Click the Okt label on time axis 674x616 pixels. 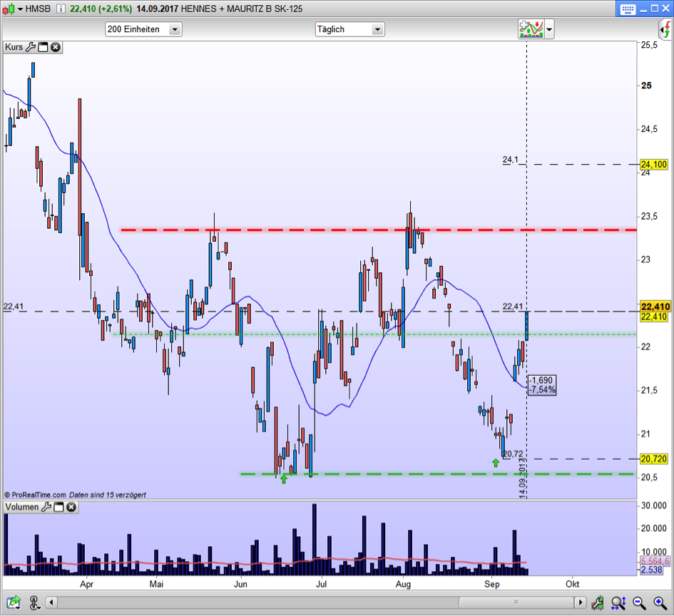point(572,584)
